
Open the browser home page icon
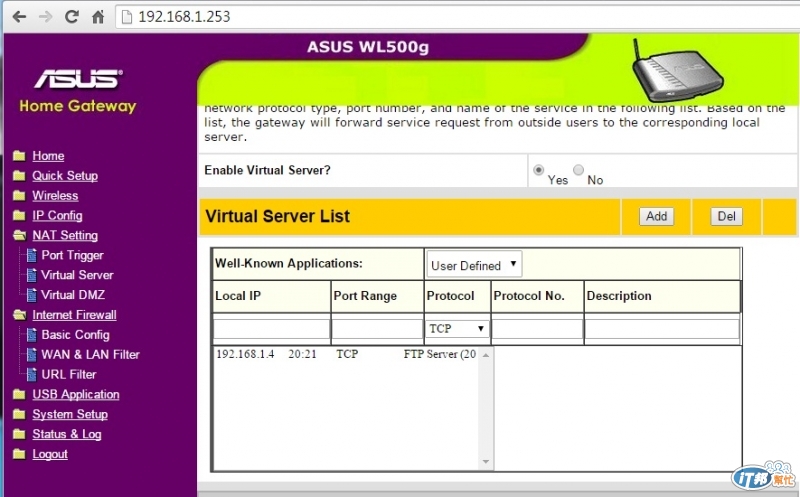(97, 17)
